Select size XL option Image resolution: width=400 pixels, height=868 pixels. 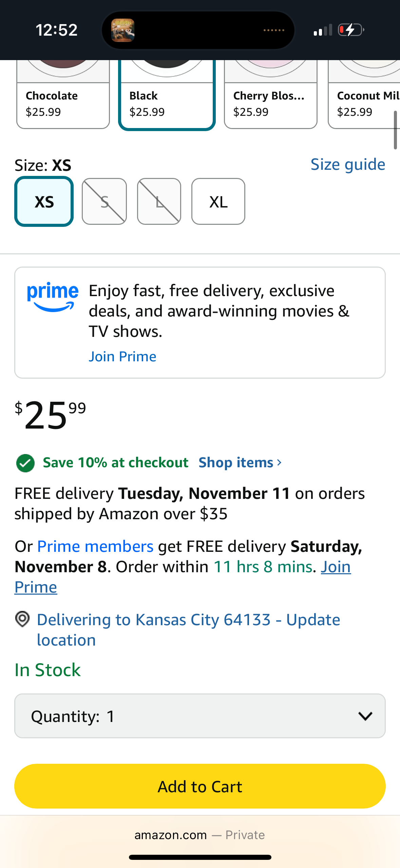pos(218,202)
